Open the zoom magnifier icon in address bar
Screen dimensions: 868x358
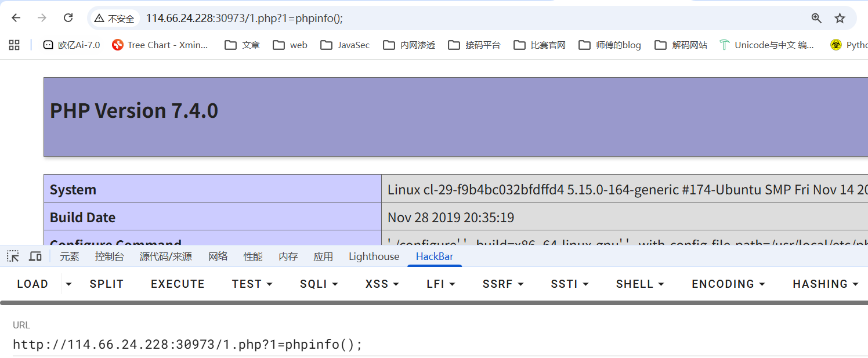(x=816, y=18)
